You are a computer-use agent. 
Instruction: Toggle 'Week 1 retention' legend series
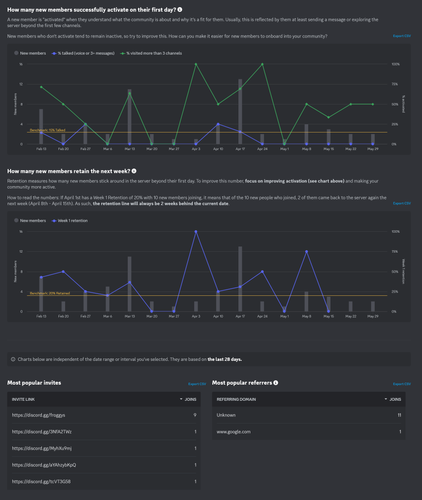tap(70, 220)
